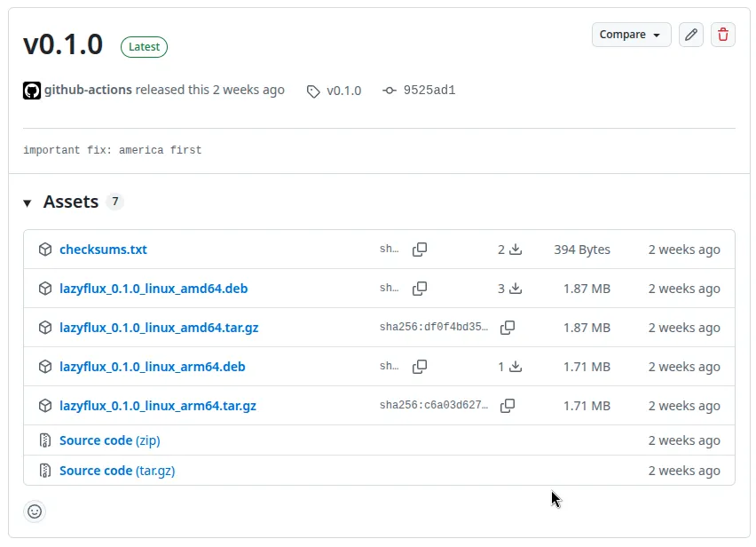
Task: Download checksums.txt
Action: pyautogui.click(x=103, y=250)
